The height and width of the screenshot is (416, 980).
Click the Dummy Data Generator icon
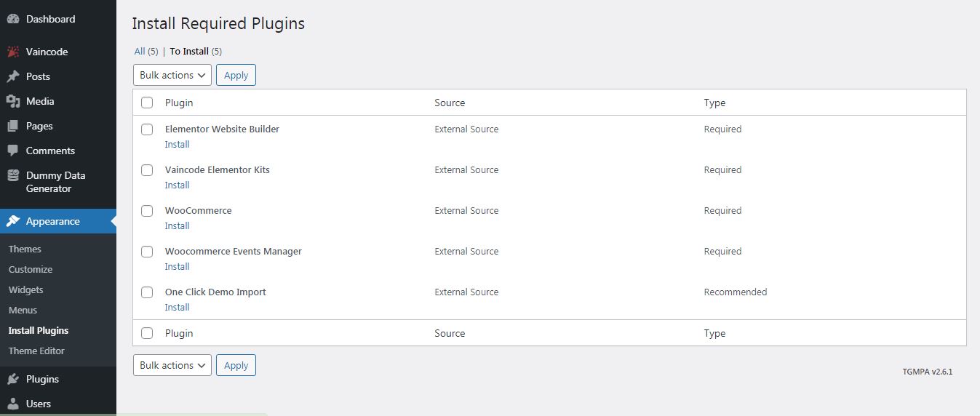coord(13,175)
